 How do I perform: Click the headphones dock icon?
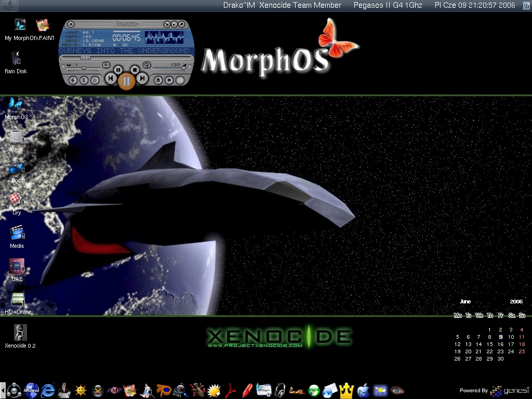[x=280, y=391]
